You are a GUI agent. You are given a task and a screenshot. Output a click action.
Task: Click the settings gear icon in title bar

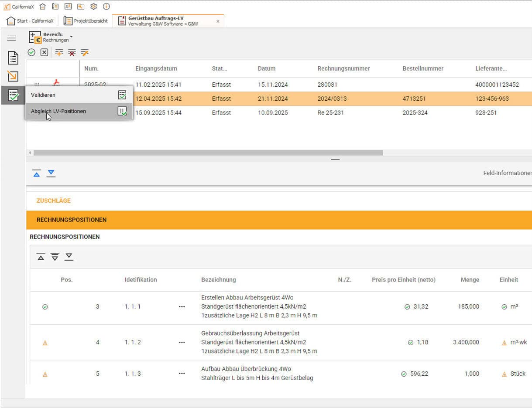tap(93, 7)
